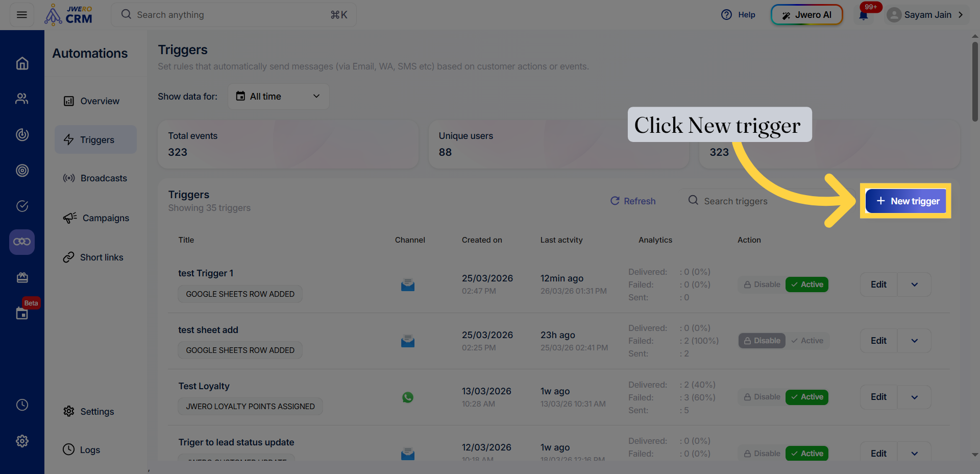980x474 pixels.
Task: Open the gift box sidebar icon
Action: 22,278
